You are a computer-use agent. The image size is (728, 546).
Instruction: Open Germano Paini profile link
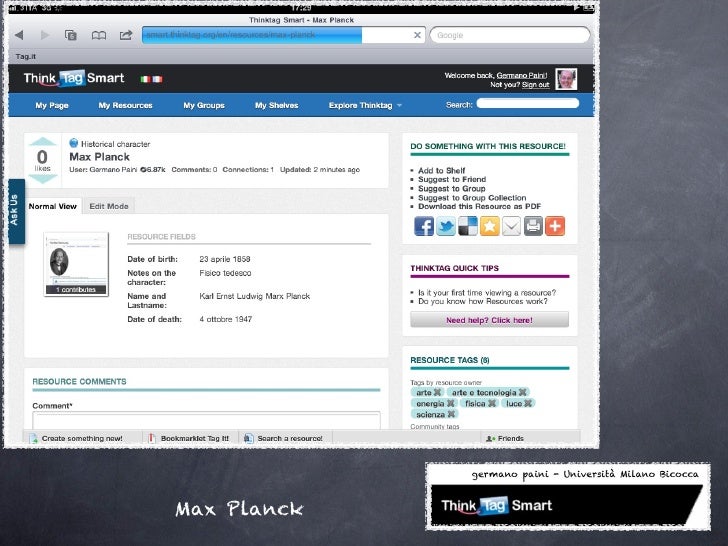(521, 75)
